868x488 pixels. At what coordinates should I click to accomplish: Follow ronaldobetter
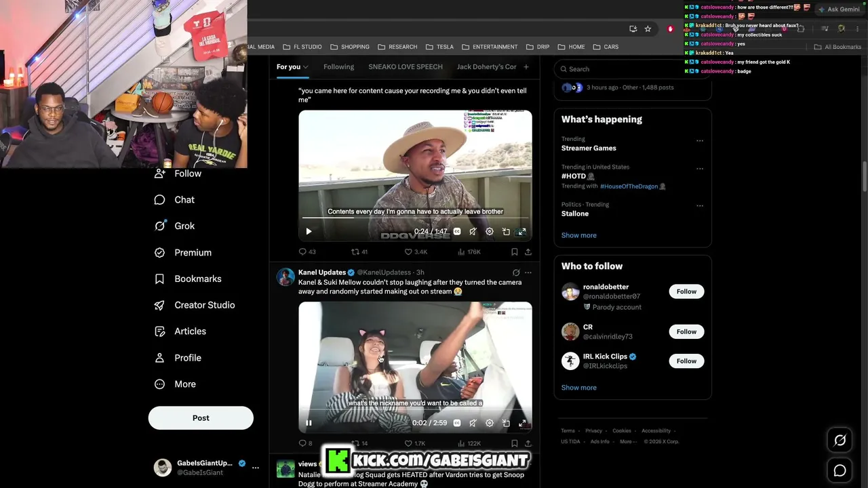click(x=686, y=291)
